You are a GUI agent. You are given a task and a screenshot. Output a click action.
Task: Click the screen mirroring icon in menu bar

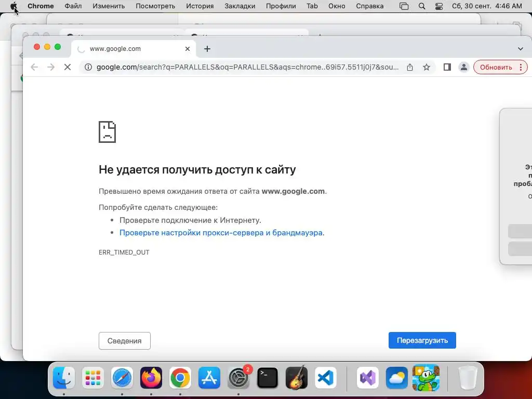[404, 6]
